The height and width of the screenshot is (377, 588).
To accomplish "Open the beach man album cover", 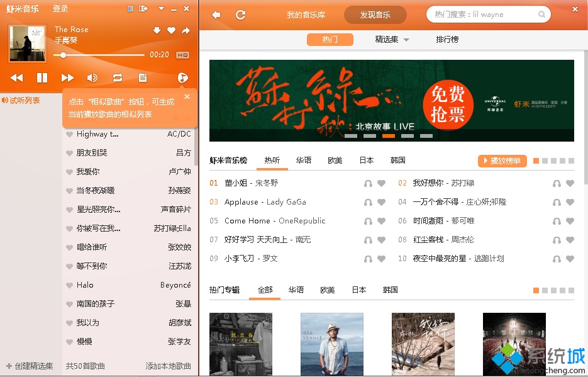I will coord(332,344).
